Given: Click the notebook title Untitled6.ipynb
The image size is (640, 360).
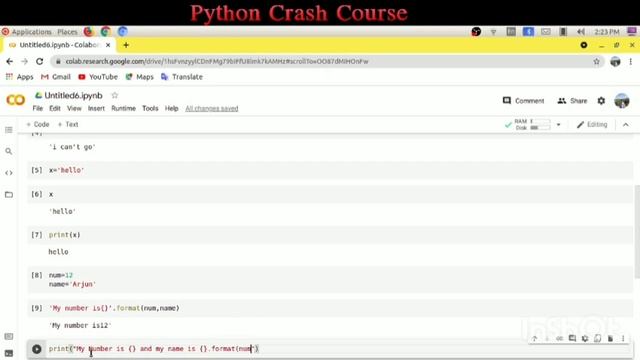Looking at the screenshot, I should click(x=73, y=95).
